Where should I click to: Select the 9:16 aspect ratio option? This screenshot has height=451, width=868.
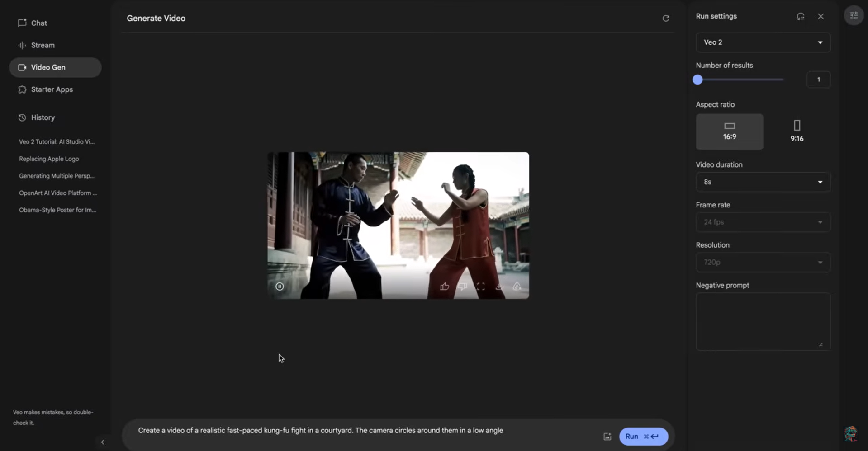point(796,132)
